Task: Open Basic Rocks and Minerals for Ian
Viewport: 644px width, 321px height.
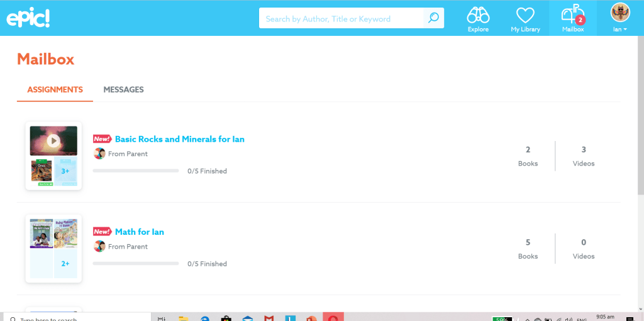Action: (179, 139)
